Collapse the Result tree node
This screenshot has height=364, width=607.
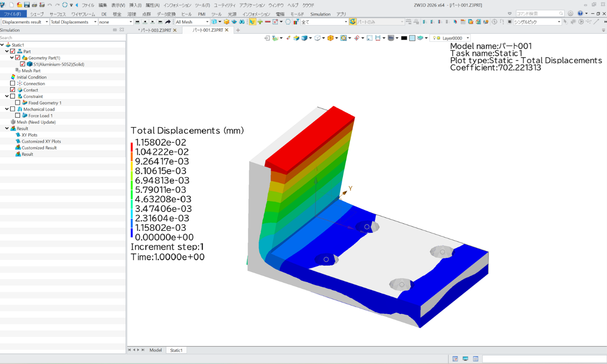[x=7, y=128]
